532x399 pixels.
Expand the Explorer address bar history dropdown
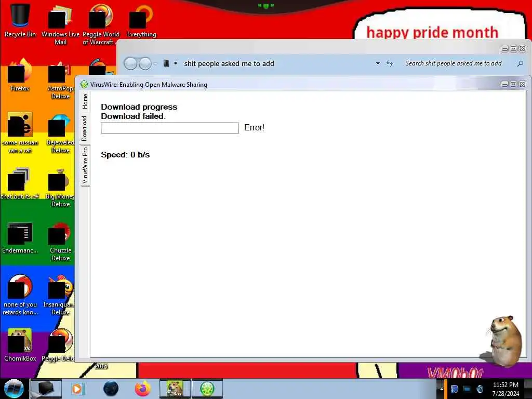[x=378, y=63]
